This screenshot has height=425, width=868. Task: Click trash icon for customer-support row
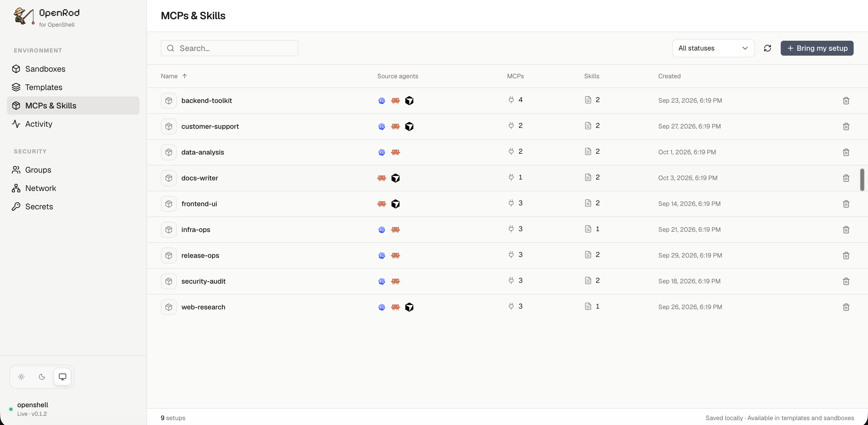(846, 127)
